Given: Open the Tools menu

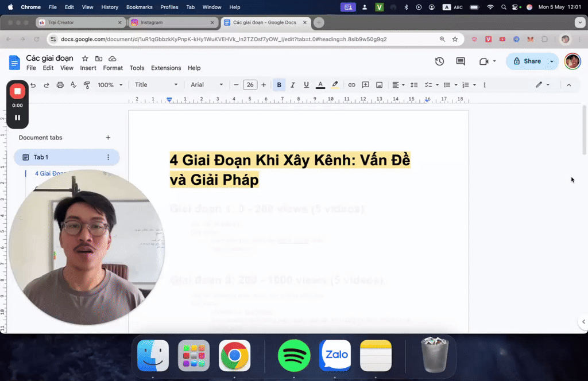Looking at the screenshot, I should click(x=137, y=68).
